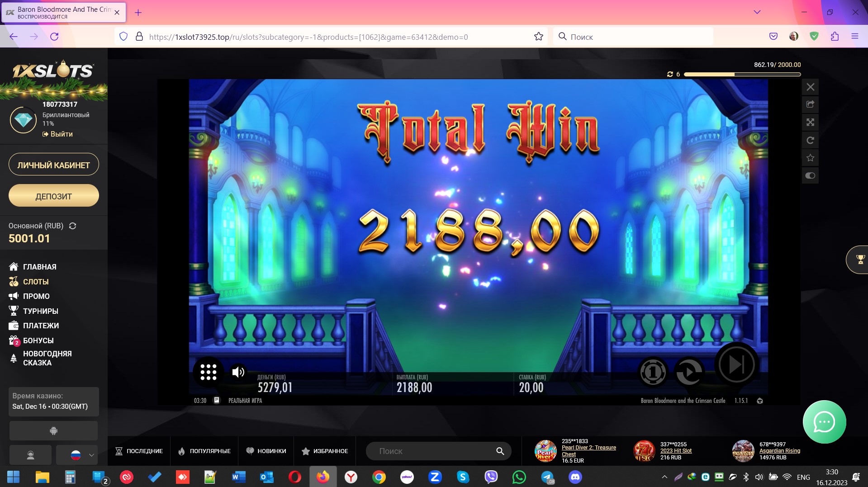Open a new browser tab

(x=138, y=13)
